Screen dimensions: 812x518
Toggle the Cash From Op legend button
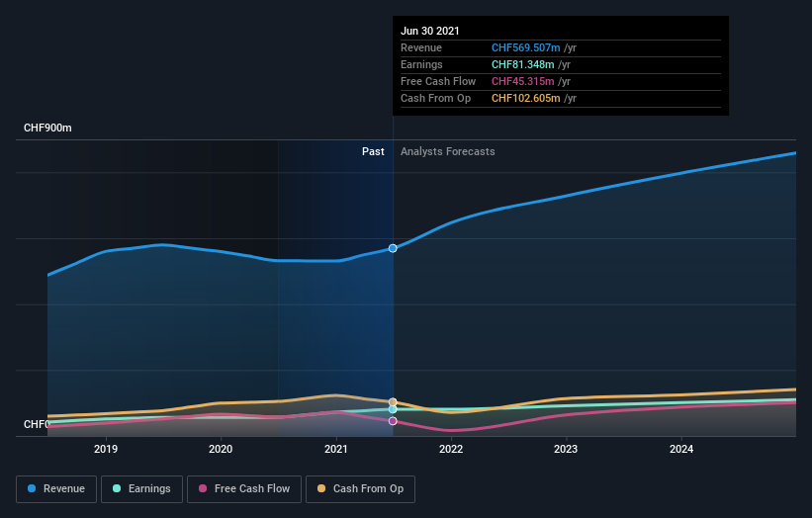pos(360,489)
